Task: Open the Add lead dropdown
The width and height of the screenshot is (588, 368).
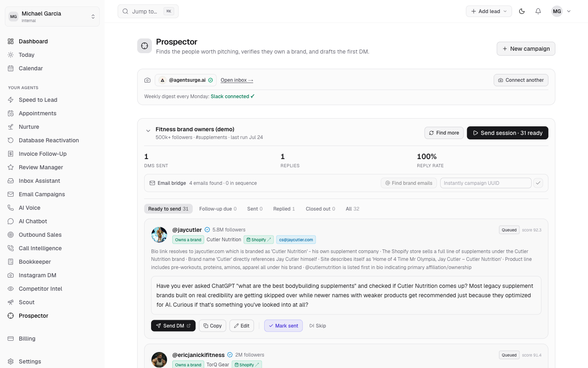Action: pos(489,11)
